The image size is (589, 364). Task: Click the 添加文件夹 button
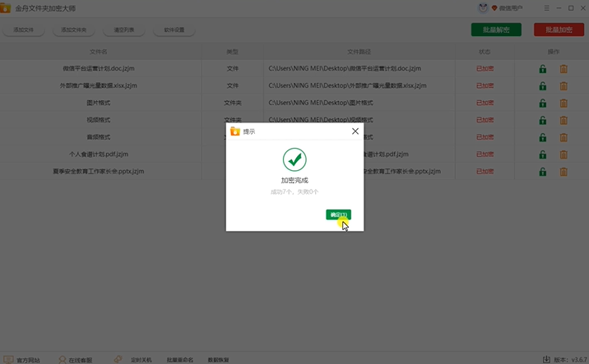74,30
